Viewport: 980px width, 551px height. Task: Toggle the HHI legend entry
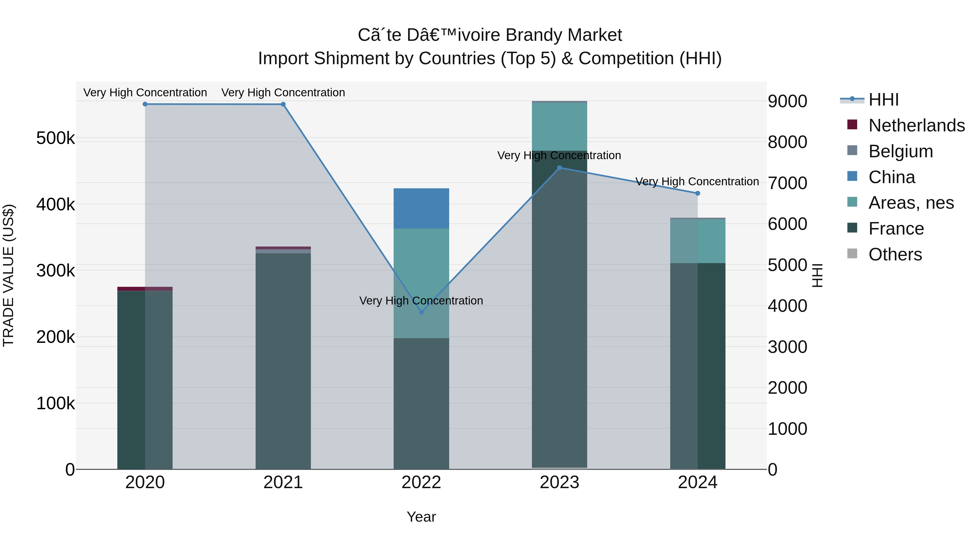pyautogui.click(x=870, y=100)
